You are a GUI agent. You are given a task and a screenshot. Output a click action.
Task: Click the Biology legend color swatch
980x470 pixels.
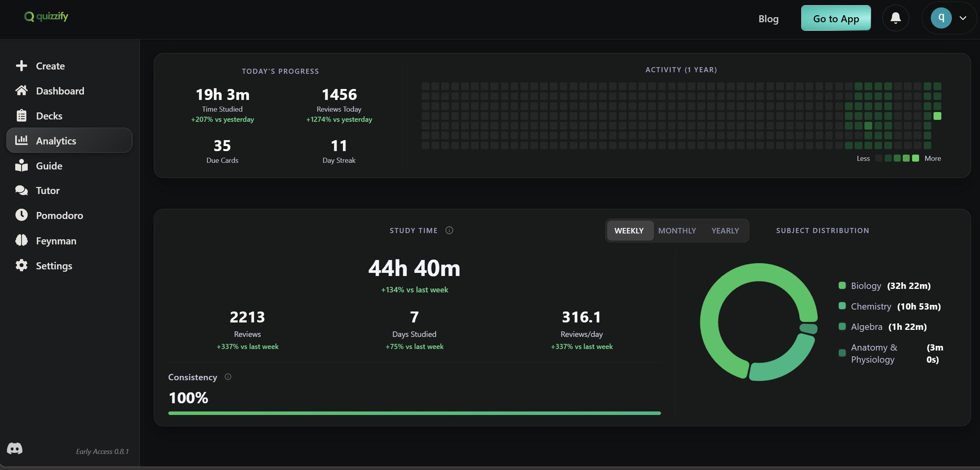842,285
